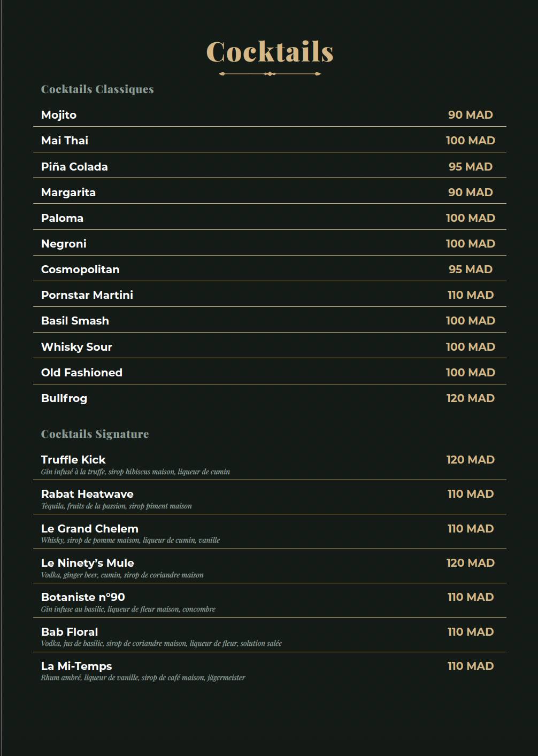
Task: Click the 100 MAD price for Paloma
Action: click(471, 218)
